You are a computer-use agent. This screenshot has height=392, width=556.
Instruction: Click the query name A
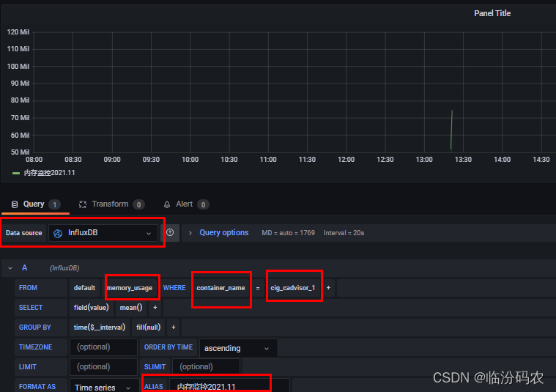[x=24, y=268]
